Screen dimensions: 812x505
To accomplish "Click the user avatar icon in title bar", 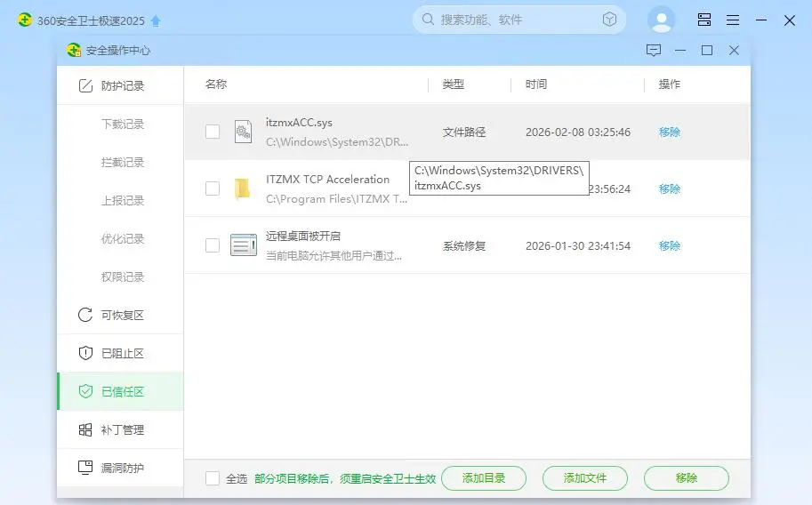I will (661, 20).
